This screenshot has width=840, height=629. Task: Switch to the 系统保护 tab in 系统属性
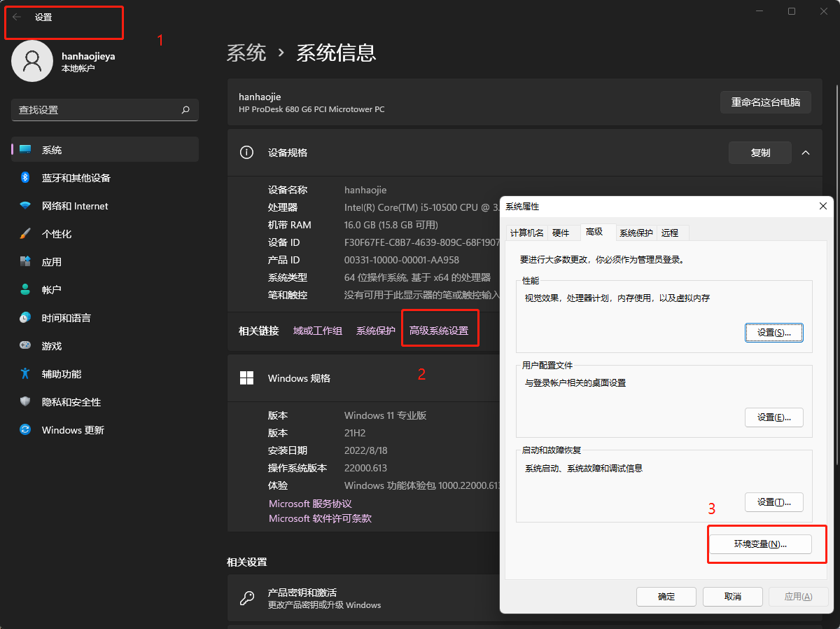coord(636,233)
